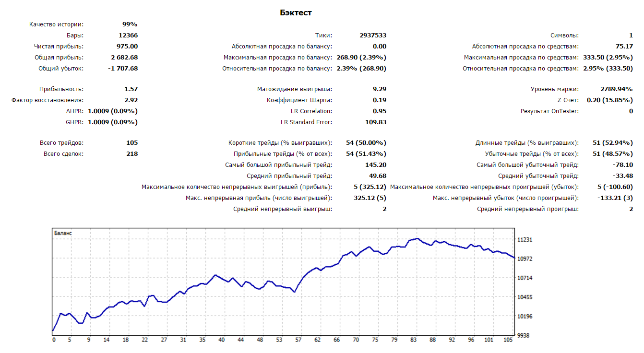Select Макс. непрерывный убыток value -133.21 (3)
Viewport: 644px width, 353px height.
615,198
